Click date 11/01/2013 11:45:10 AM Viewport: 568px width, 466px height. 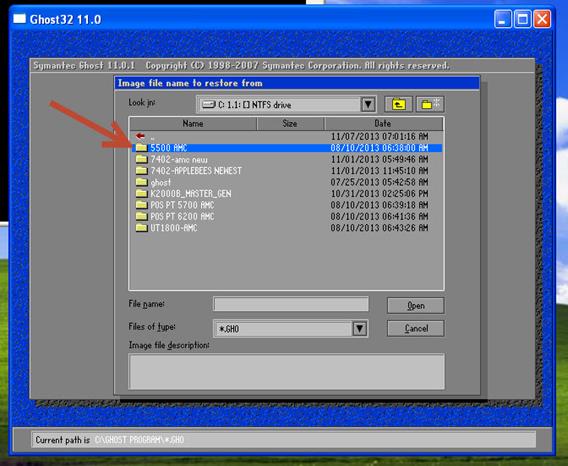[379, 171]
